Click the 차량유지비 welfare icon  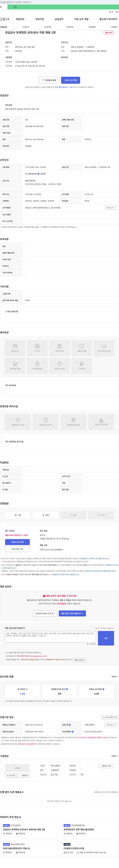(x=59, y=348)
